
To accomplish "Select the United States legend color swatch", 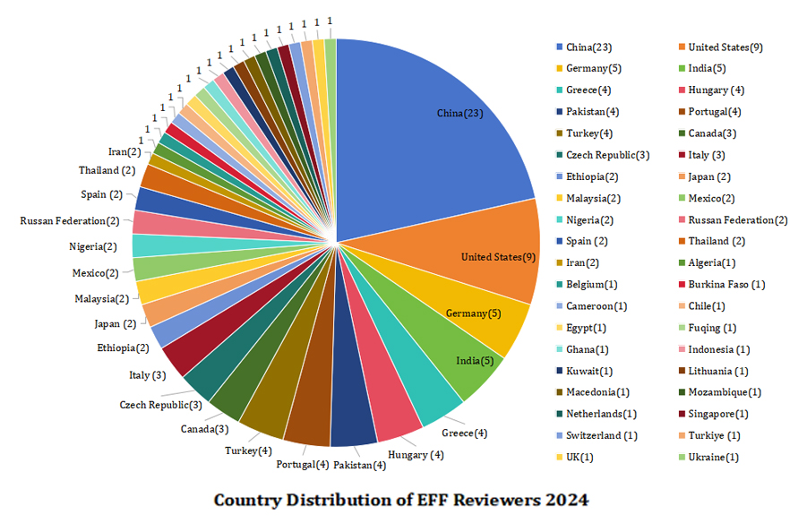I will click(x=682, y=47).
